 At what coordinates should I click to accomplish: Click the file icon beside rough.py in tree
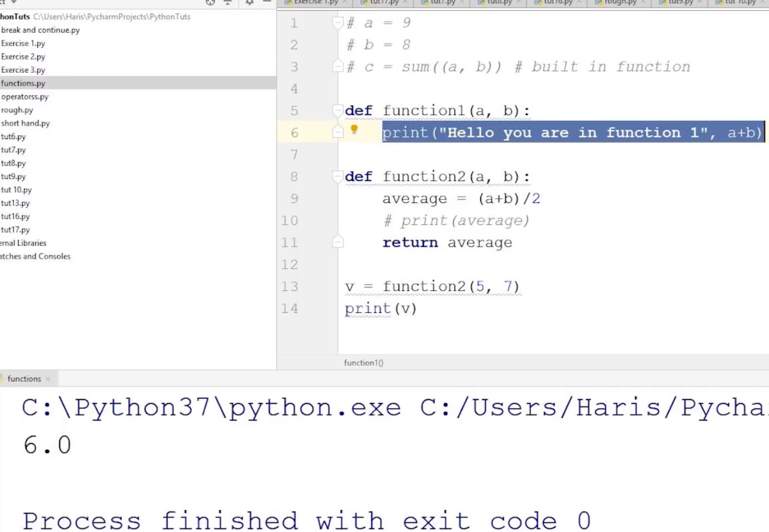(x=2, y=110)
